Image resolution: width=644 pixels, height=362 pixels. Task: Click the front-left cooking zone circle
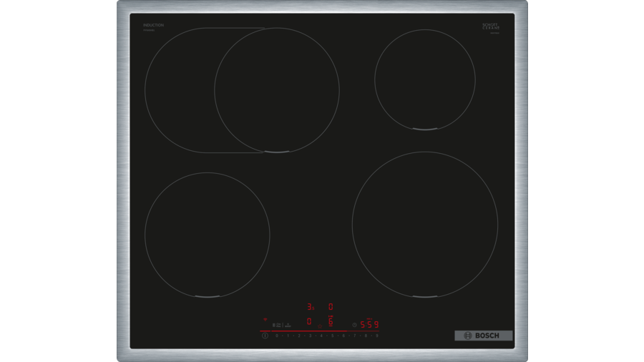coord(207,234)
